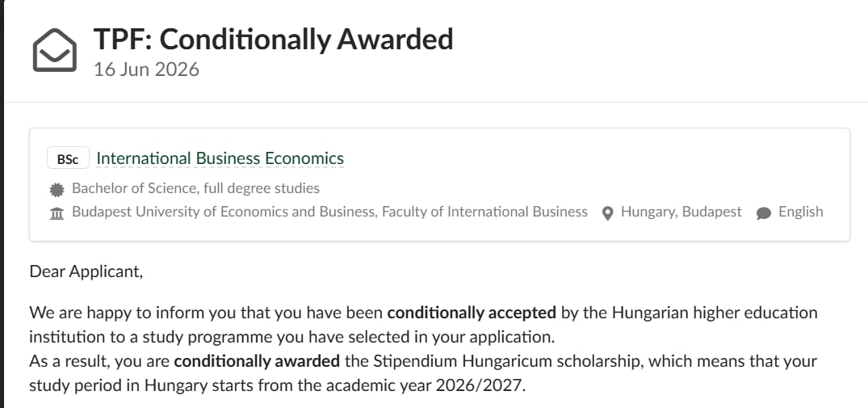Click the 16 Jun 2026 date
Screen dimensions: 868x408
(146, 69)
